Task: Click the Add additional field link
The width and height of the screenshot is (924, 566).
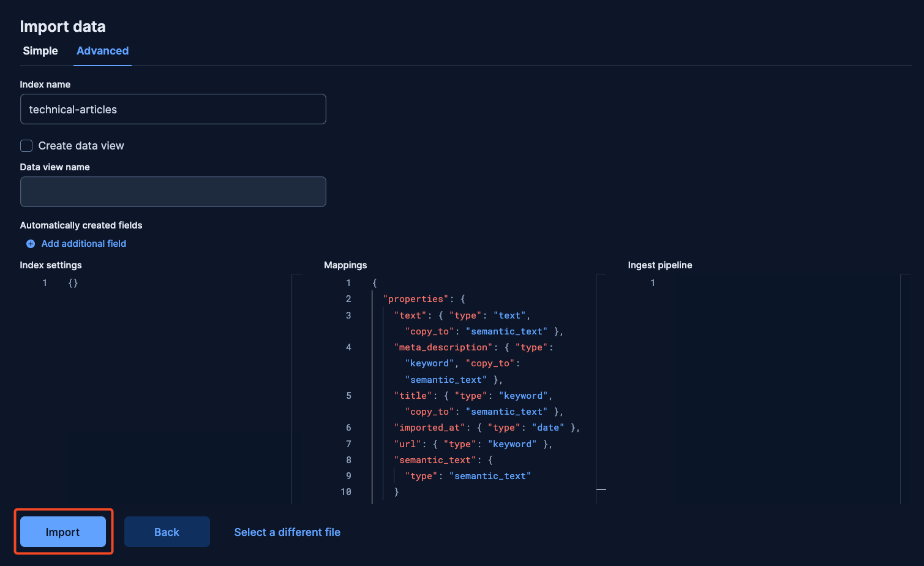Action: 84,244
